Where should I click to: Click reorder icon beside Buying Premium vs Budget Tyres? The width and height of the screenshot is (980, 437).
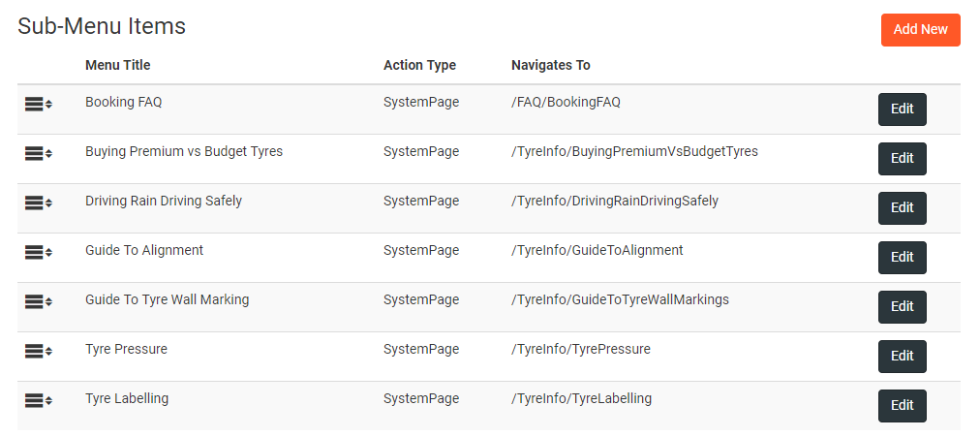[38, 153]
